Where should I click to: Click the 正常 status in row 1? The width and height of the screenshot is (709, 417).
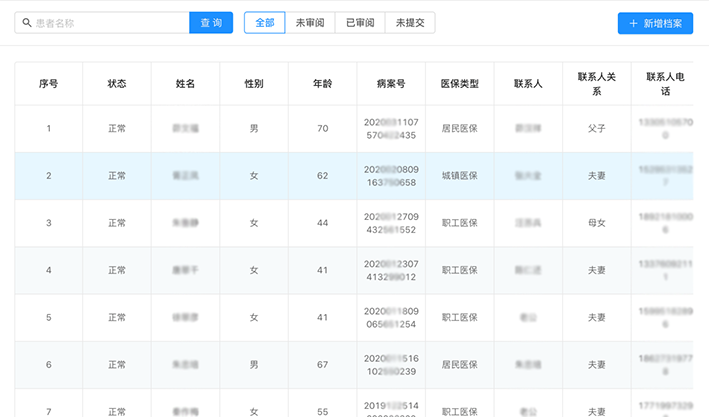click(117, 129)
